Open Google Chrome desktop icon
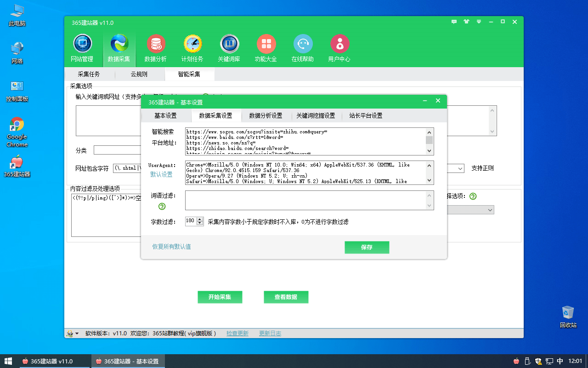The image size is (588, 368). 17,132
